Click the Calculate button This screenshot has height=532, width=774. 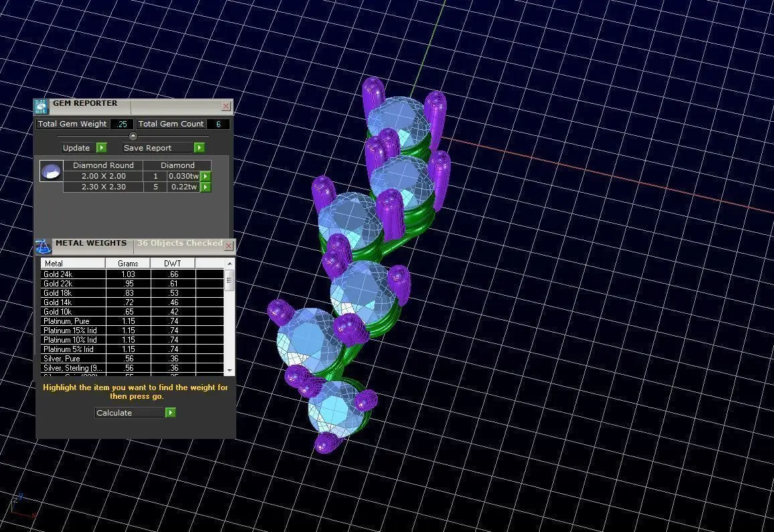click(x=130, y=413)
